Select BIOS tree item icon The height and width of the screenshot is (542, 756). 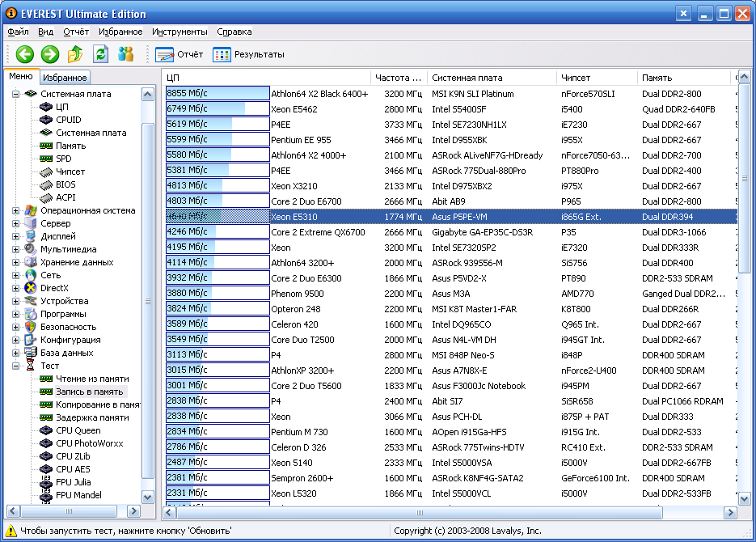point(46,184)
